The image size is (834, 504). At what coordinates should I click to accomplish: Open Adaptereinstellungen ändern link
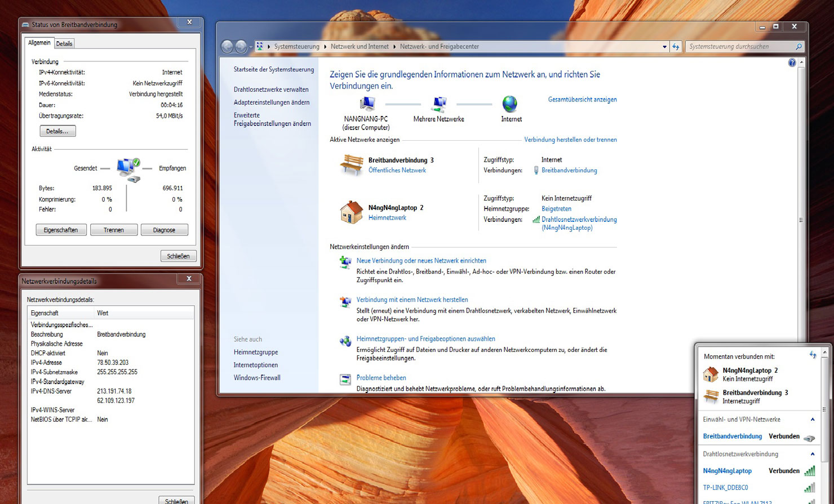click(x=272, y=102)
